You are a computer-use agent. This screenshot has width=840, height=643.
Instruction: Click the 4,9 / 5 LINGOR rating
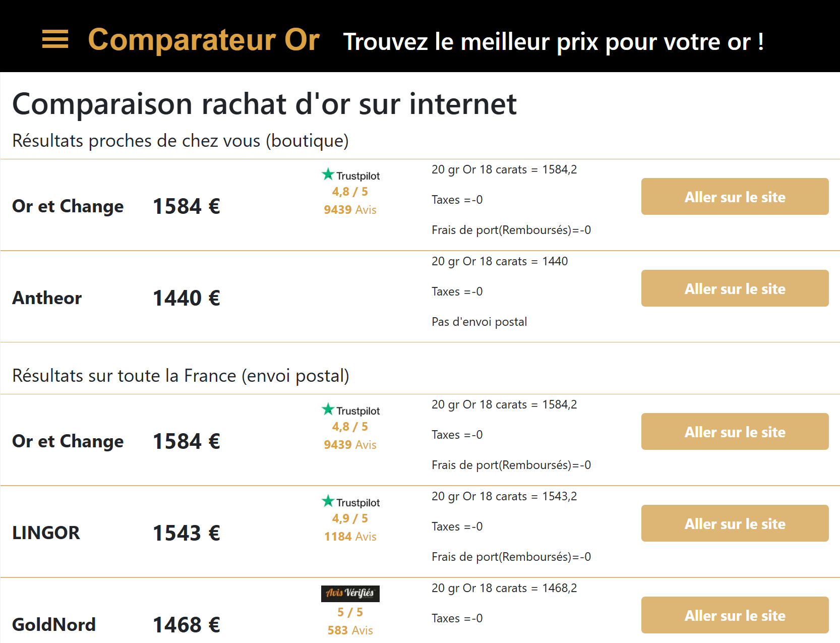coord(350,518)
